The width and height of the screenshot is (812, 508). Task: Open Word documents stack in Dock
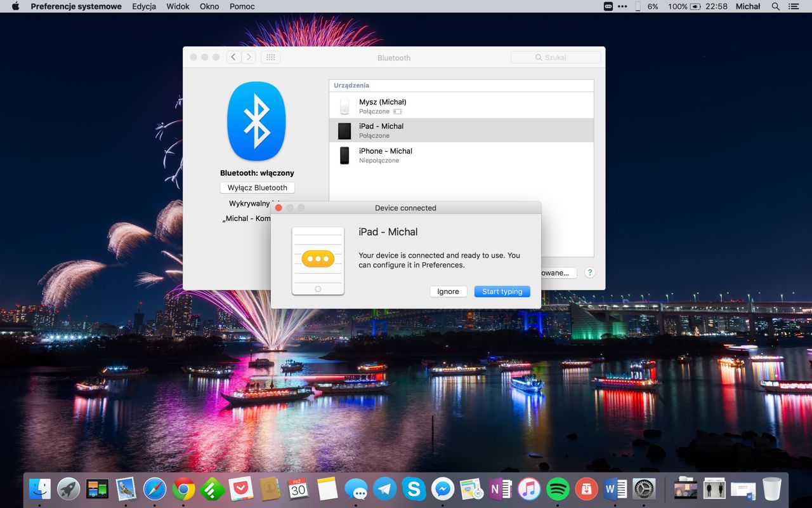pyautogui.click(x=743, y=489)
